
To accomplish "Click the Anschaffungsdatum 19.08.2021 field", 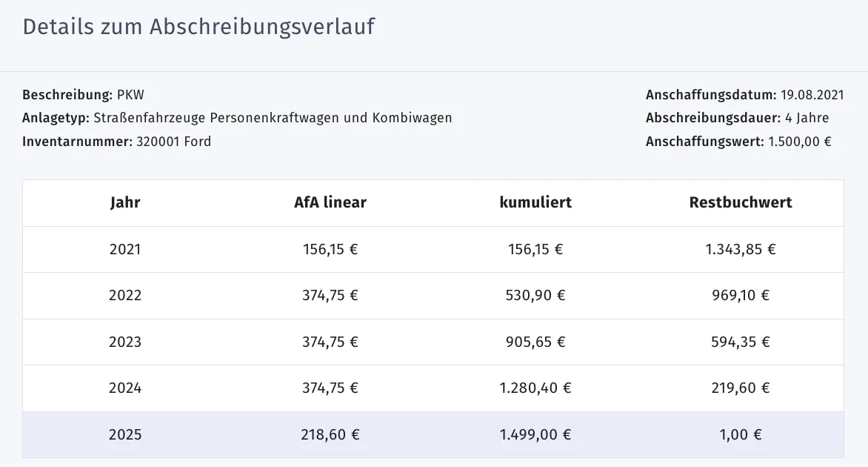I will (745, 95).
